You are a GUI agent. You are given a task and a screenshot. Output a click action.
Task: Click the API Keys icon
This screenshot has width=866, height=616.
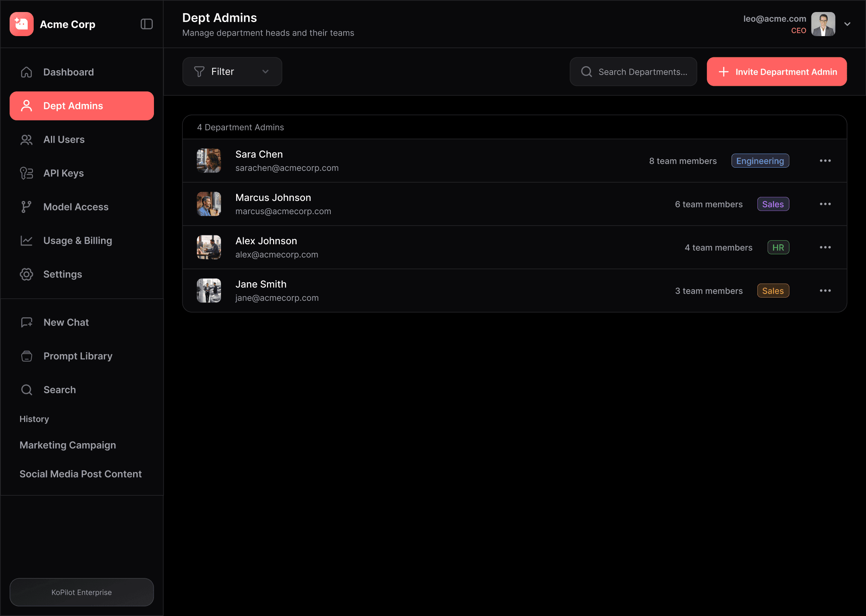(26, 173)
